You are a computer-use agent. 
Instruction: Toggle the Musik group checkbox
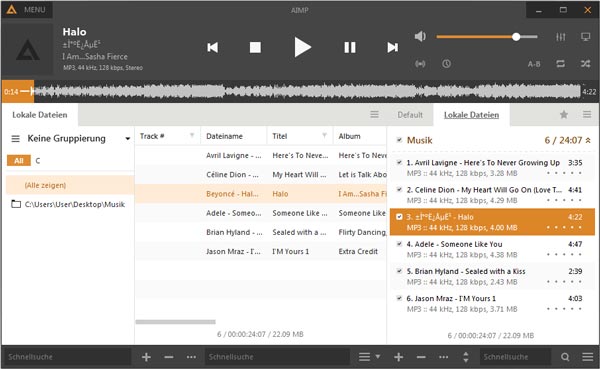pyautogui.click(x=399, y=140)
